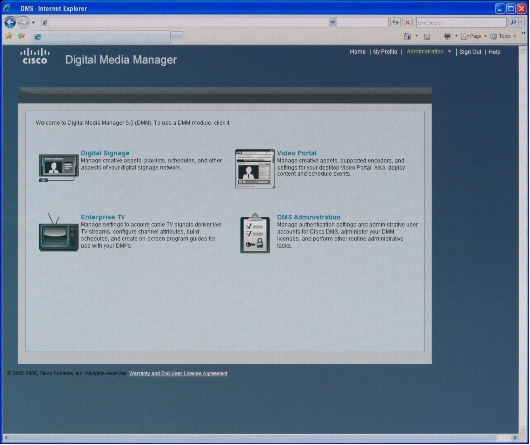Open the recent pages dropdown arrow

pos(33,23)
